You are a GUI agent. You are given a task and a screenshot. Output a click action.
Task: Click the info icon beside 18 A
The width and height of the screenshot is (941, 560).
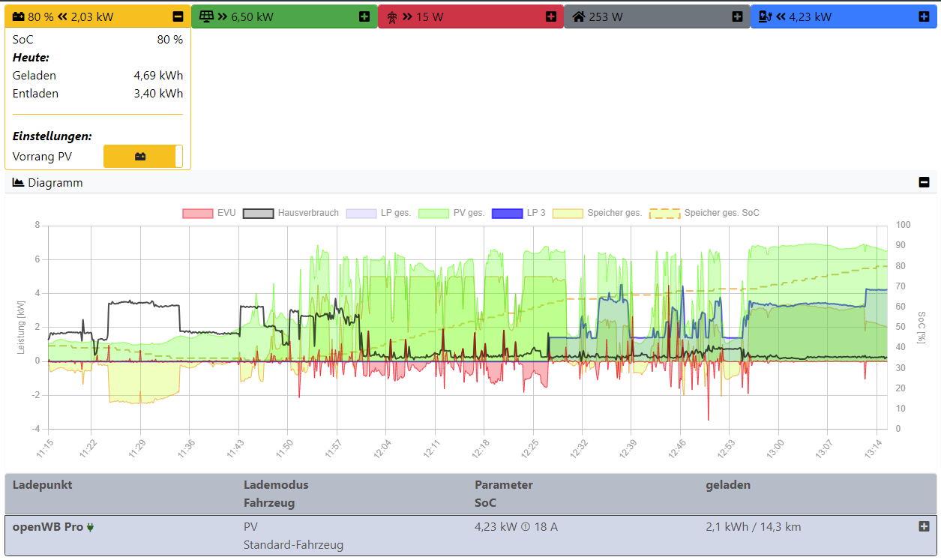coord(526,527)
